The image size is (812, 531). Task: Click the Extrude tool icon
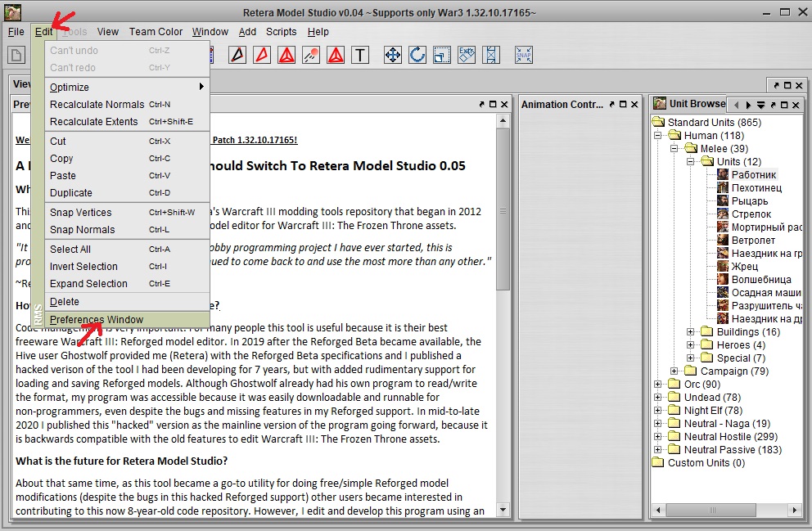(x=467, y=55)
